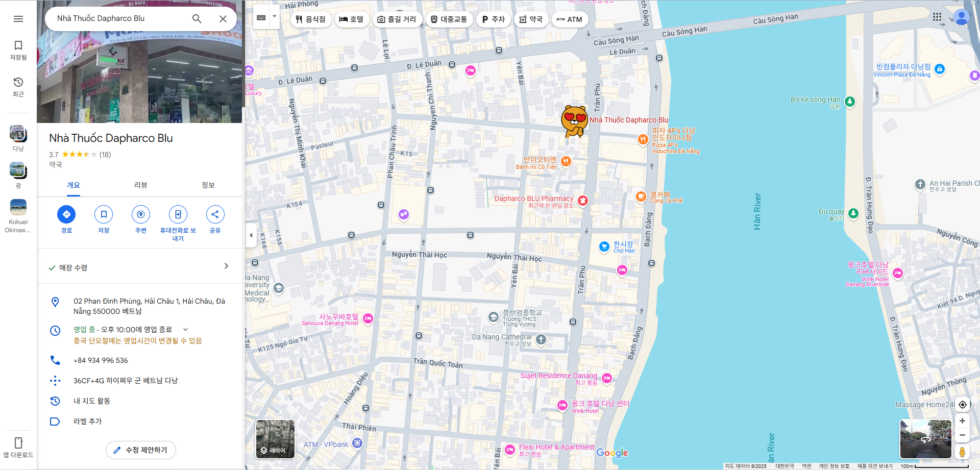Expand the 매장 수령 service options arrow

pos(226,266)
